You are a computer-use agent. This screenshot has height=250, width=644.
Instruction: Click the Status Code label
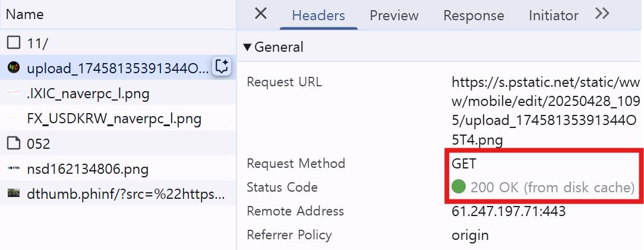pos(282,187)
